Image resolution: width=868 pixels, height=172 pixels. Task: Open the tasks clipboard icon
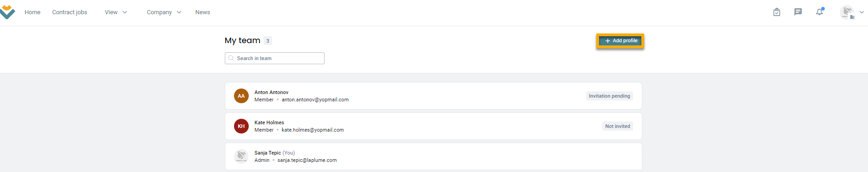pyautogui.click(x=777, y=12)
